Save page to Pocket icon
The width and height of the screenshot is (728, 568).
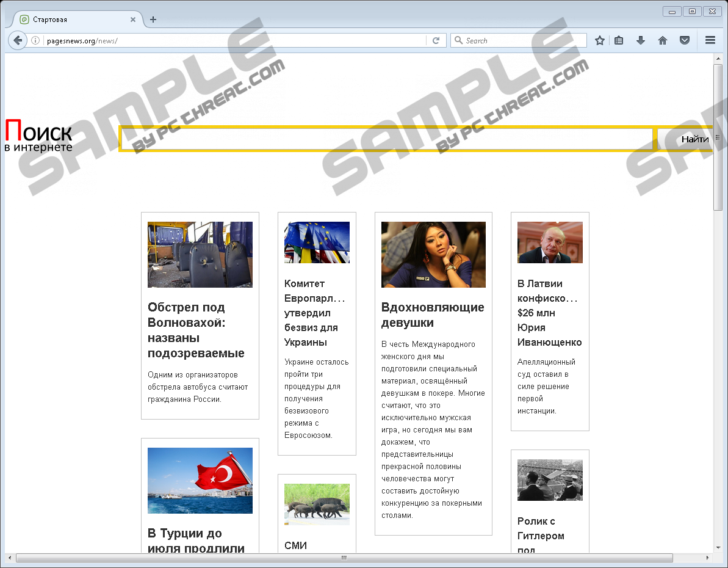685,40
